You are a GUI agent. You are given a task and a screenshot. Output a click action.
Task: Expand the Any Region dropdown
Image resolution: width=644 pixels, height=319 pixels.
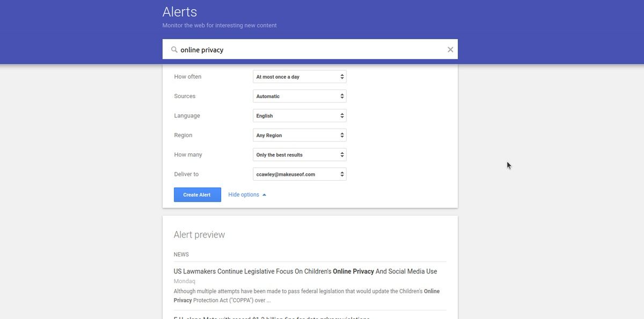pos(299,135)
